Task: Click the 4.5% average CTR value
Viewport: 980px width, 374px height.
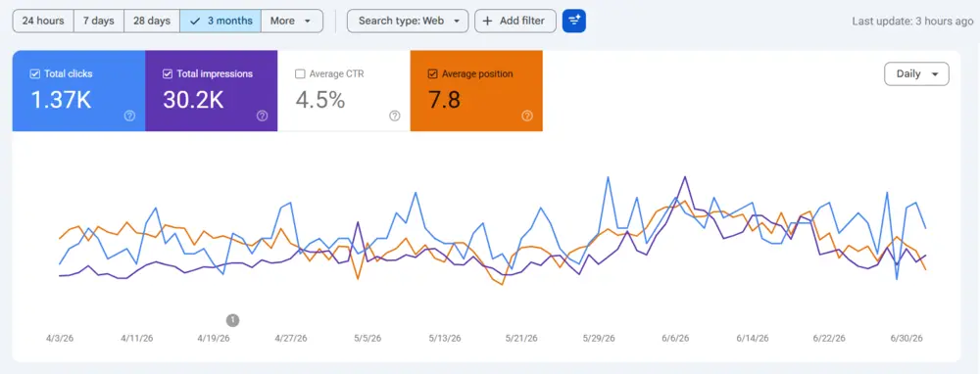Action: [x=320, y=99]
